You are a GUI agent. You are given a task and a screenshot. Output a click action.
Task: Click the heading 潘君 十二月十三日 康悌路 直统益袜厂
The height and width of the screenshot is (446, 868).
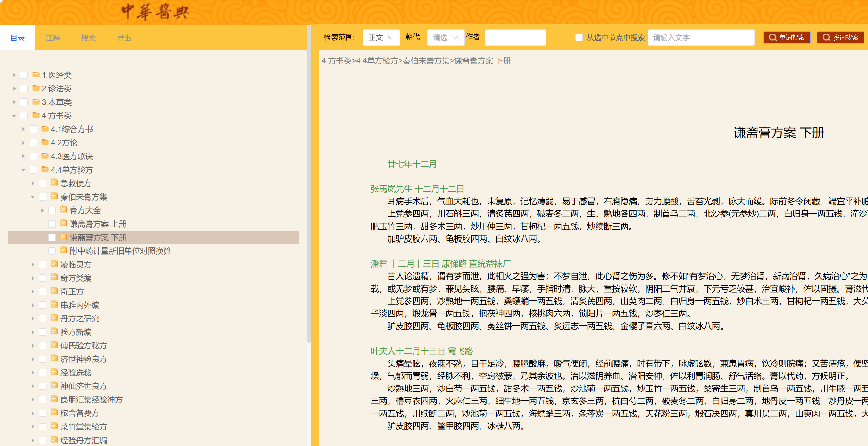point(441,263)
